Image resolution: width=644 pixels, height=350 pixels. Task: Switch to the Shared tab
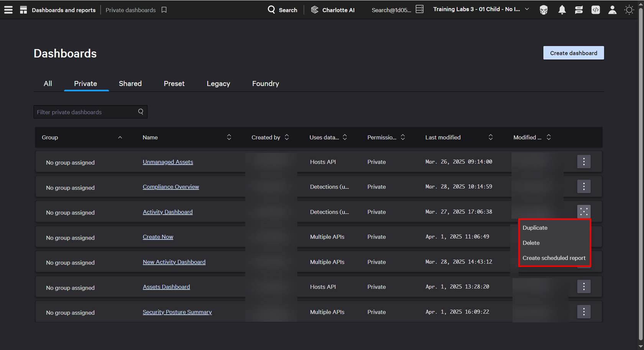130,84
